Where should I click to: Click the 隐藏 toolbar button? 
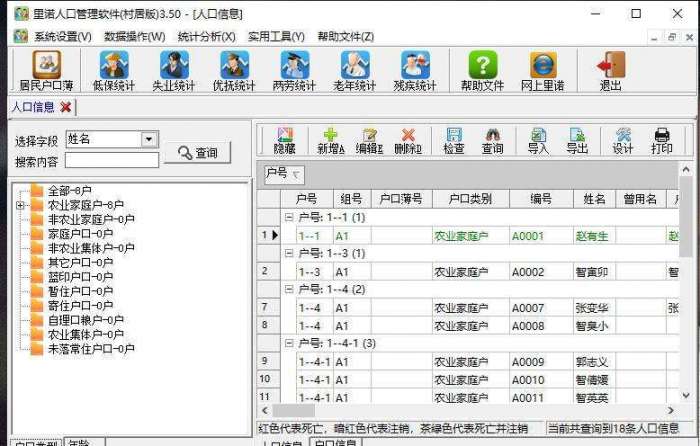[284, 141]
